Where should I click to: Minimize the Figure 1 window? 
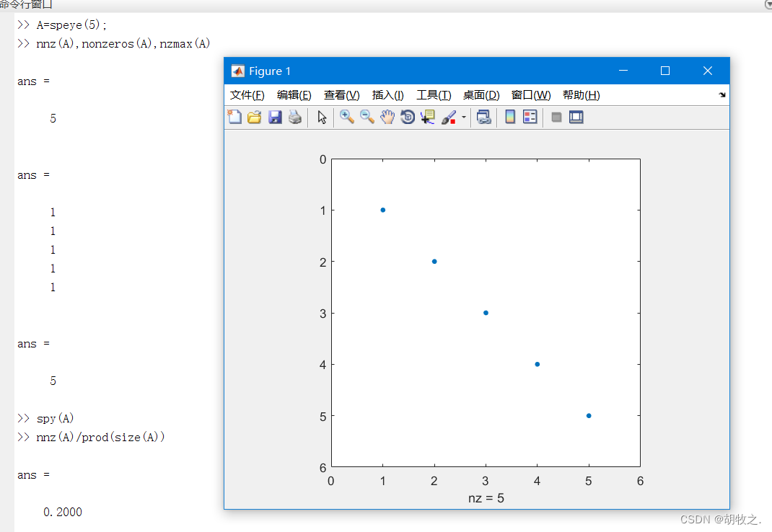point(623,71)
